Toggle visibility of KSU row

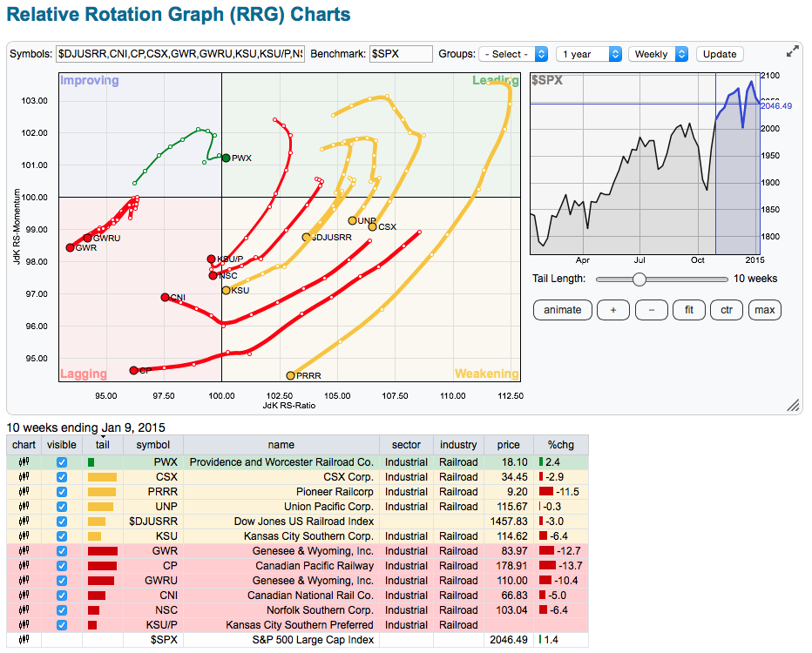62,536
